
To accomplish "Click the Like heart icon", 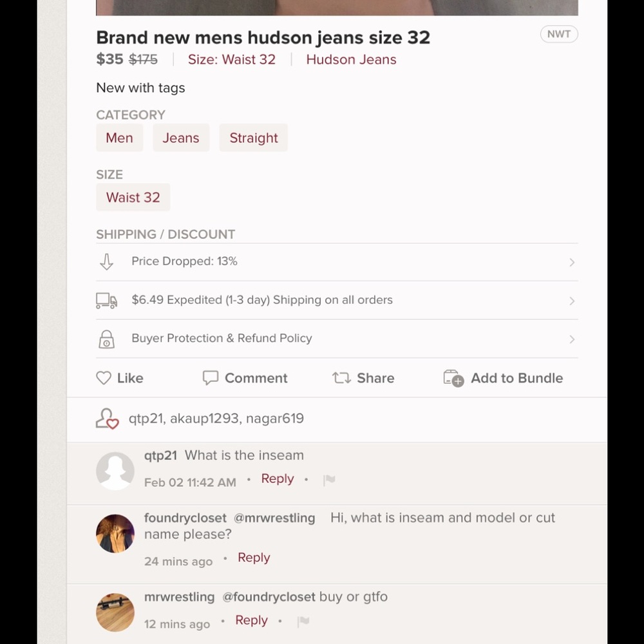I will [x=104, y=378].
